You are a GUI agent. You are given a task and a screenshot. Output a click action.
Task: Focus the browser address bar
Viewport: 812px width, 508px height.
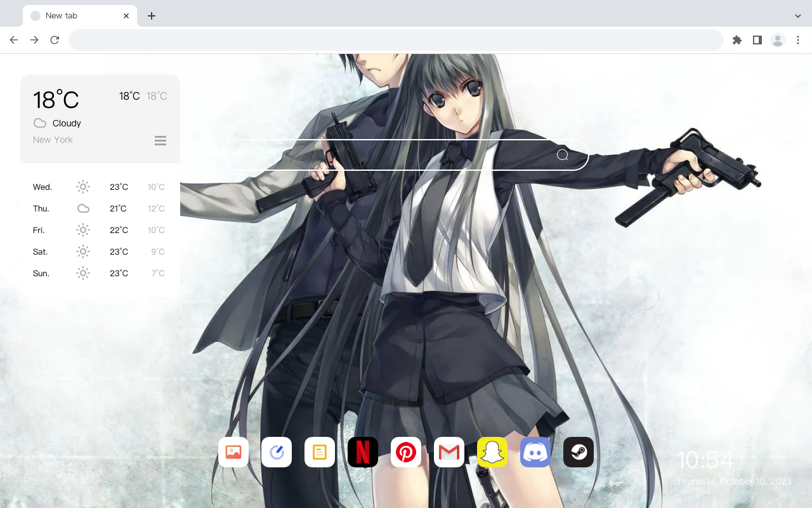pos(396,40)
